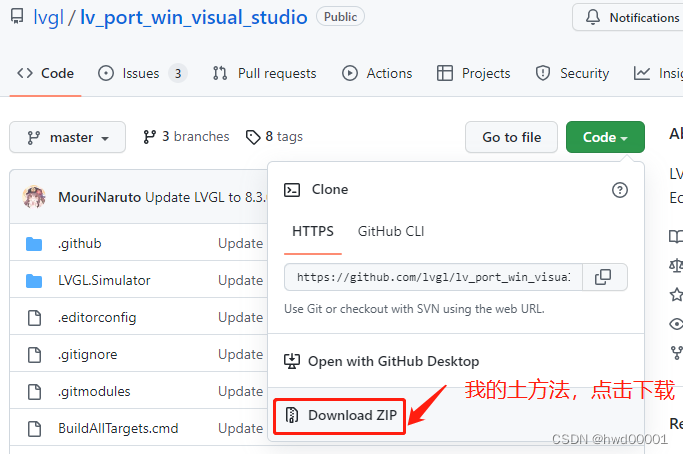Image resolution: width=683 pixels, height=454 pixels.
Task: Click the MouriNaruto avatar image
Action: click(34, 197)
